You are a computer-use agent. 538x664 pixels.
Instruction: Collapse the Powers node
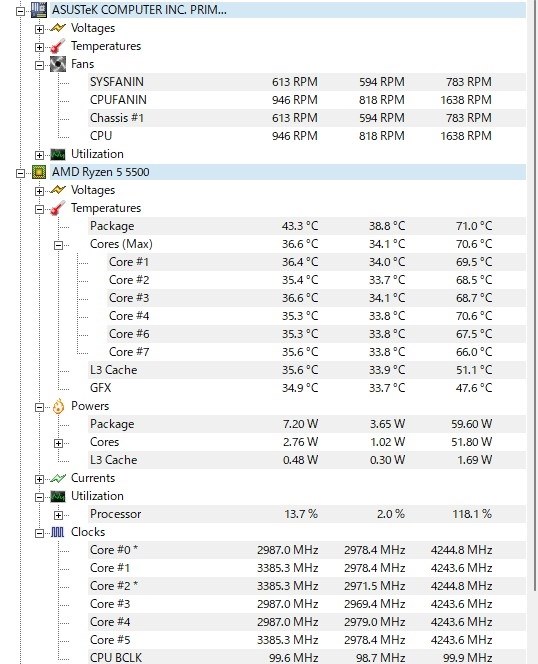click(x=39, y=407)
